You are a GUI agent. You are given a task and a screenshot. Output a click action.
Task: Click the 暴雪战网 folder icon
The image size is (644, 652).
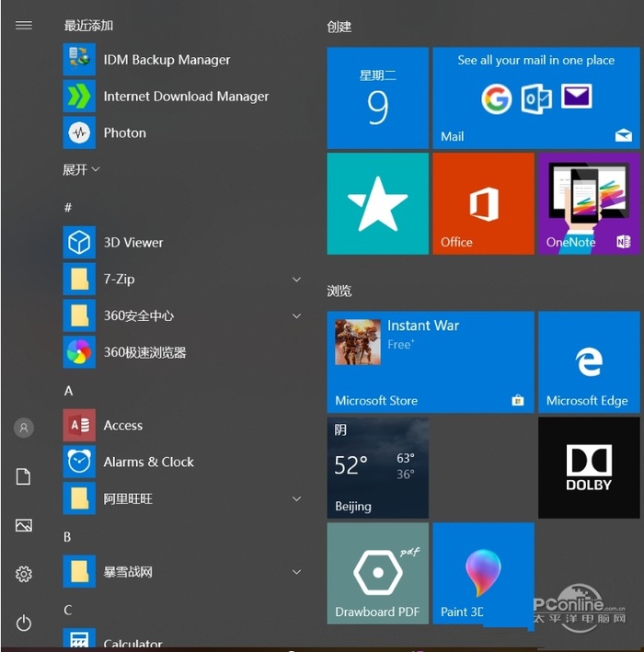click(79, 572)
